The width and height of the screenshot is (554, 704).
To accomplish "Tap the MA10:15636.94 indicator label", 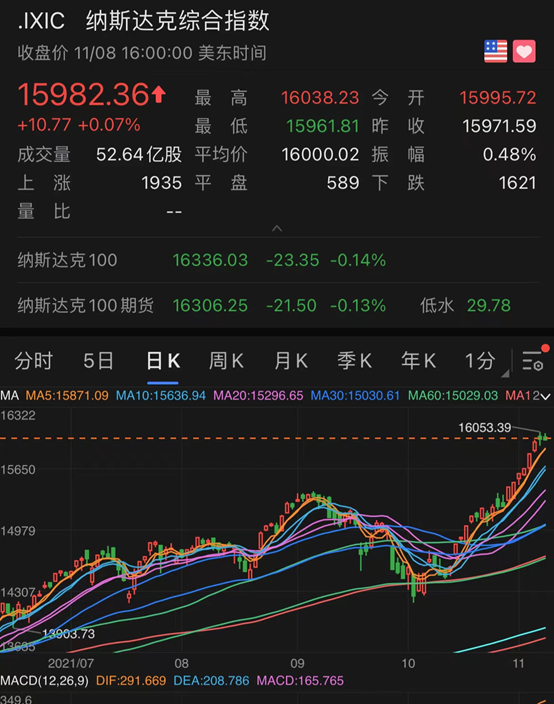I will [x=161, y=396].
